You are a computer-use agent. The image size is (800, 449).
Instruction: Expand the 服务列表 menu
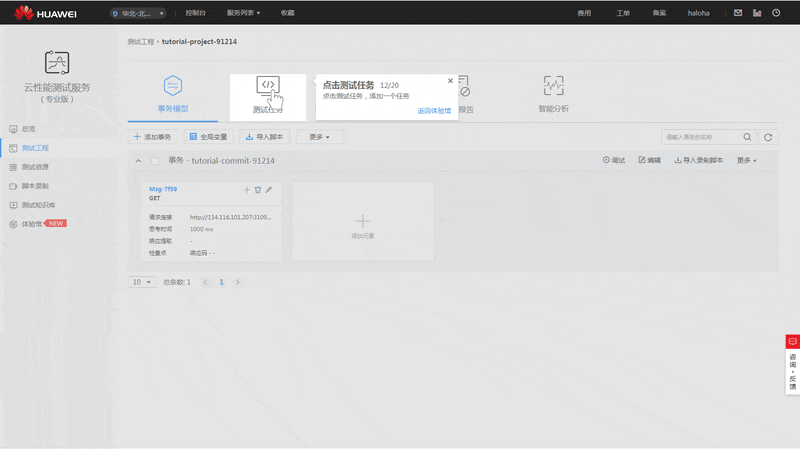pyautogui.click(x=243, y=13)
